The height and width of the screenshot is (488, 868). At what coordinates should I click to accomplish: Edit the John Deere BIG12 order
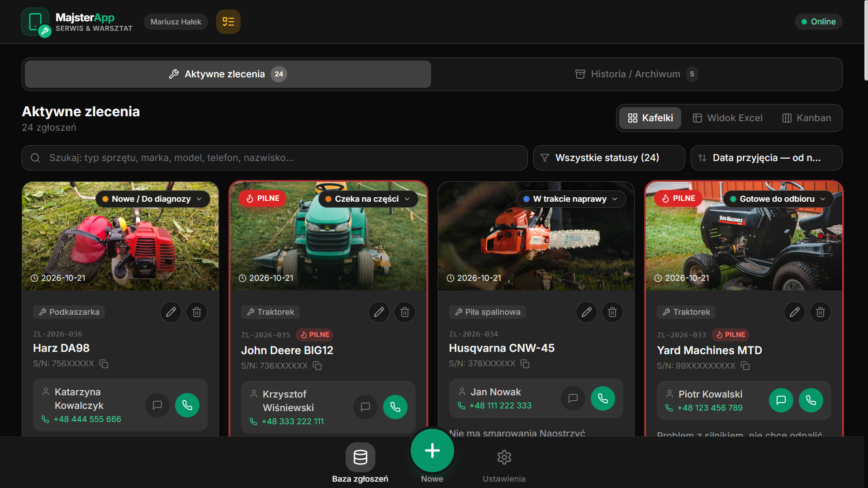click(379, 312)
